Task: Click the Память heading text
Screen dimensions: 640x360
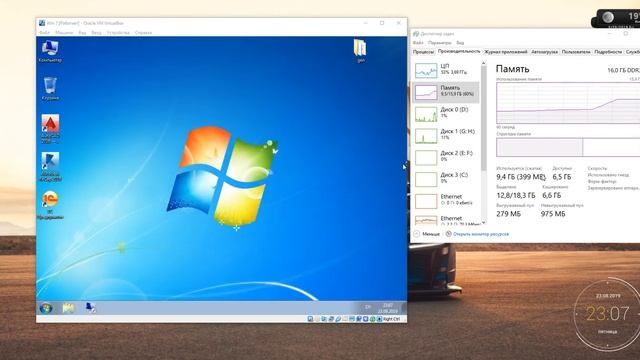Action: (512, 69)
